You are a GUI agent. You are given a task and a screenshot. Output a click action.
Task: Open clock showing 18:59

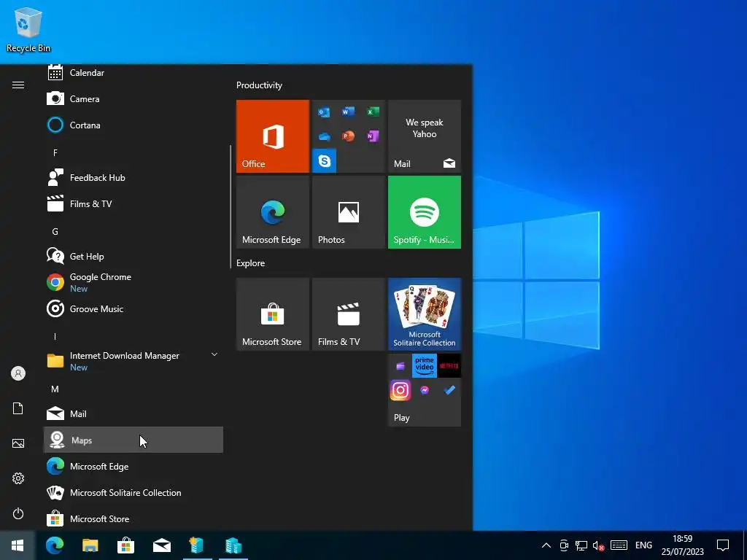pos(682,545)
